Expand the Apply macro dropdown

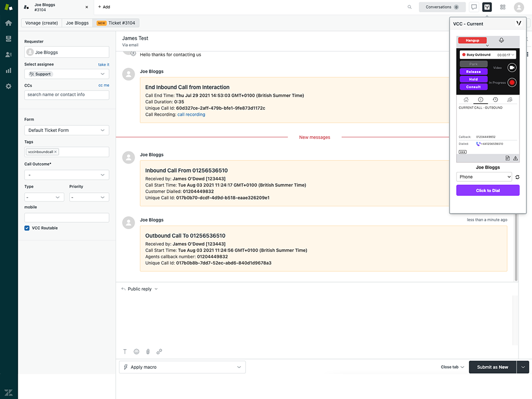[182, 367]
